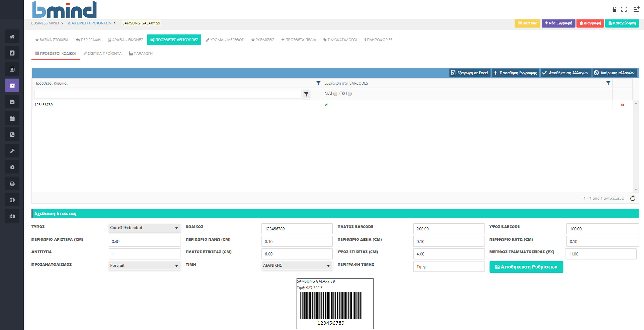Click the yellow Barcode button
Viewport: 644px width, 330px height.
coord(527,23)
